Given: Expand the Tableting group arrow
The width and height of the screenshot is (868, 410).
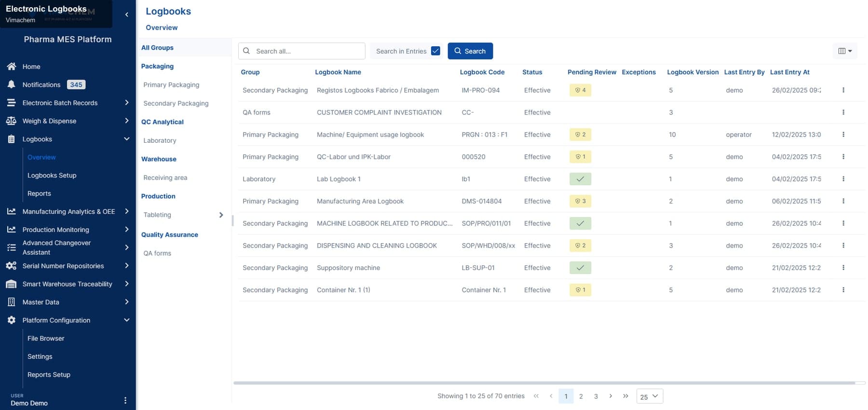Looking at the screenshot, I should click(x=221, y=215).
